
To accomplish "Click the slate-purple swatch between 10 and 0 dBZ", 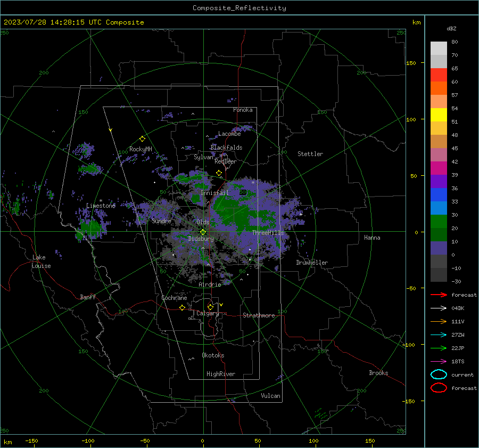I will 439,248.
